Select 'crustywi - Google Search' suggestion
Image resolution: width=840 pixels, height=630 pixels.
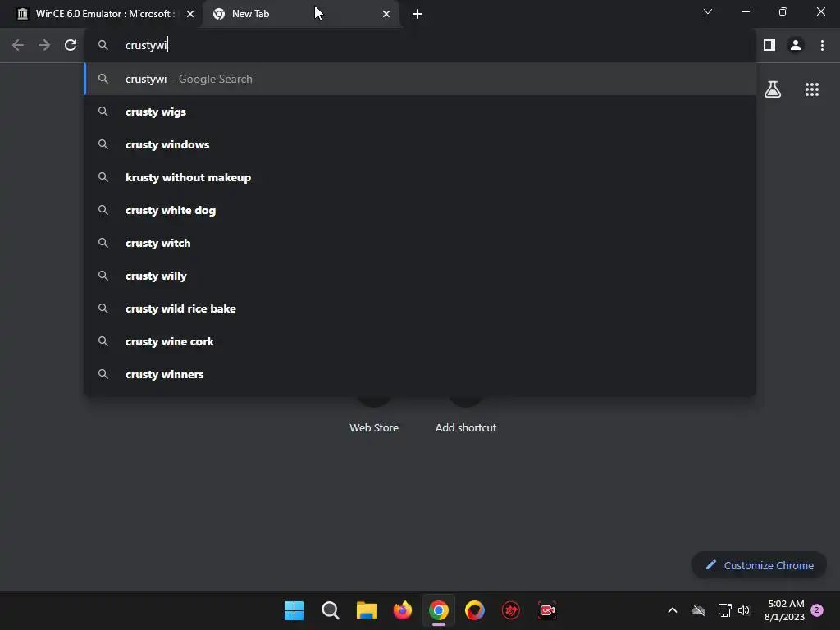pos(419,79)
